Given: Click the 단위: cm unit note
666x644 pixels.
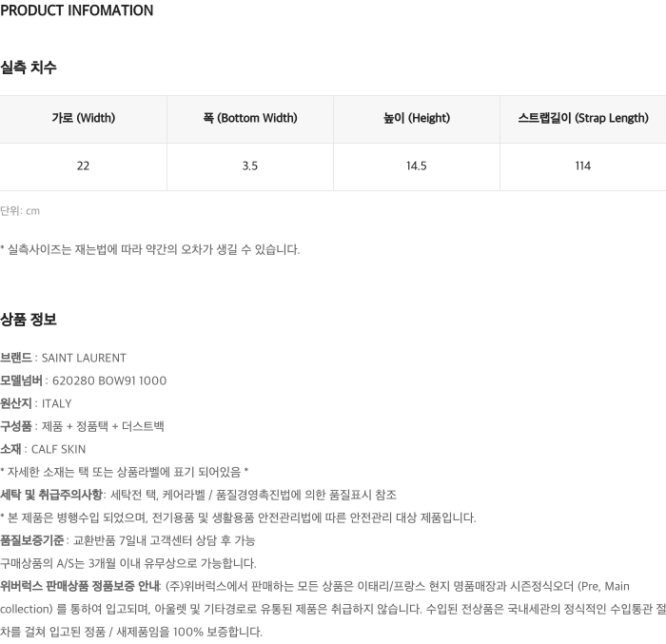Looking at the screenshot, I should pyautogui.click(x=20, y=211).
